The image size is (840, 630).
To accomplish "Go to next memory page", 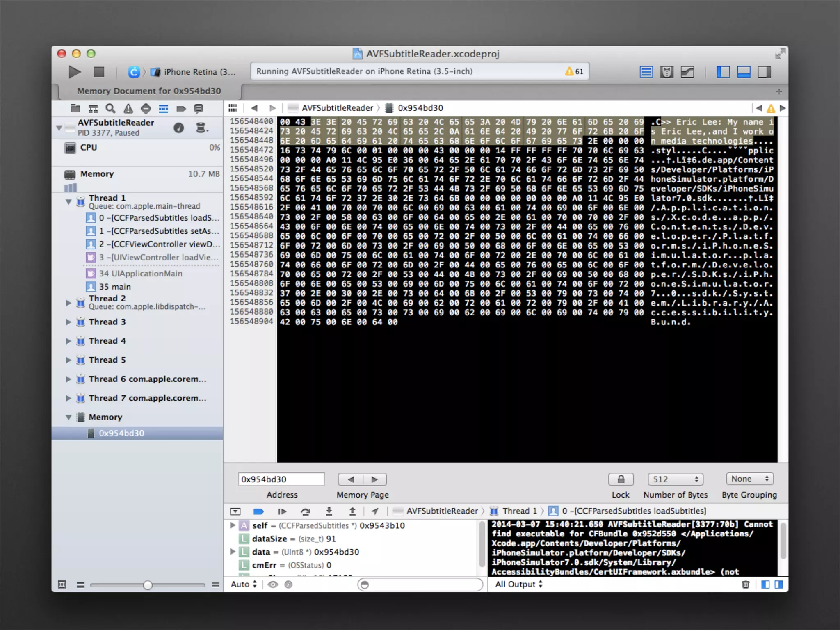I will 374,479.
